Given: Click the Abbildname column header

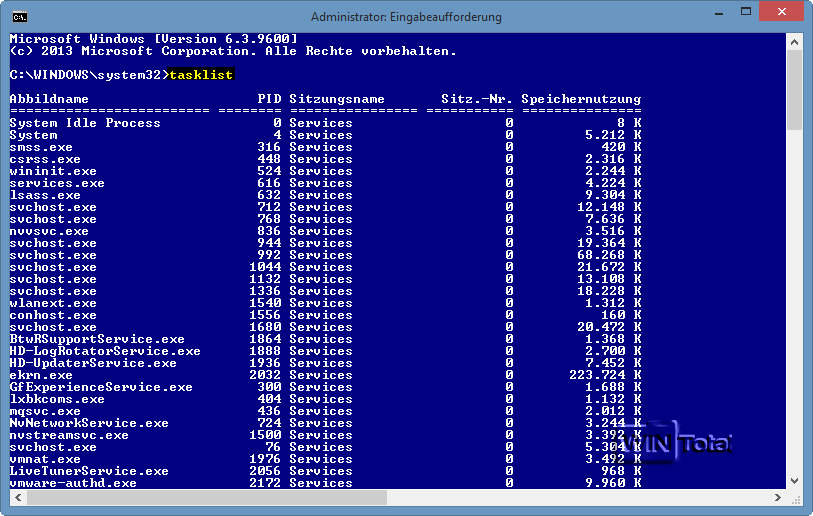Looking at the screenshot, I should pos(49,99).
